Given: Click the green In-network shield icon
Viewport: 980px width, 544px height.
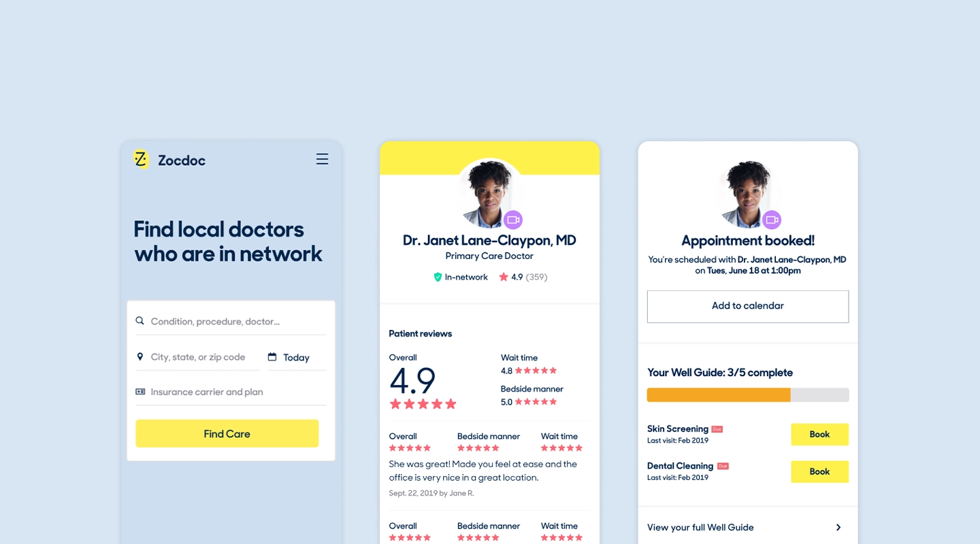Looking at the screenshot, I should [438, 277].
